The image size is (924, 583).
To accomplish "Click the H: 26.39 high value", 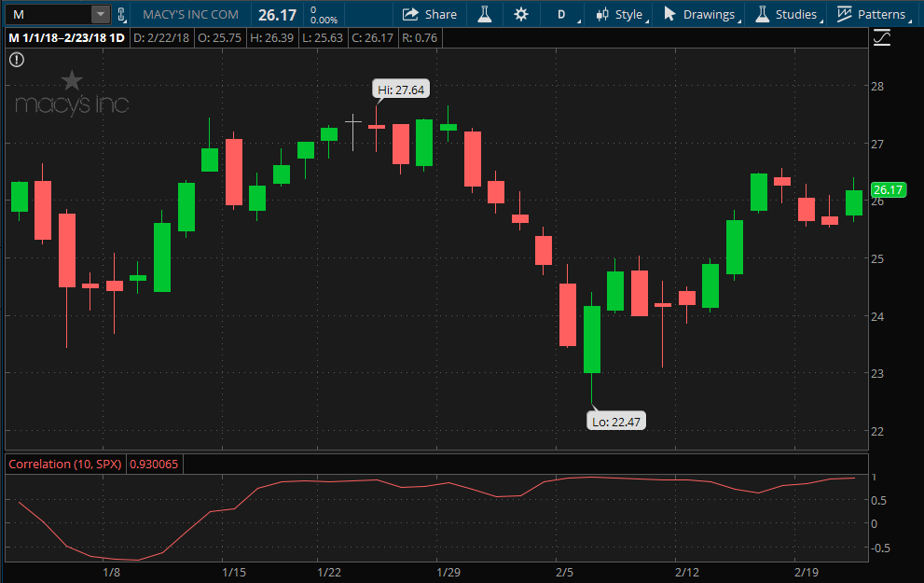I will [x=271, y=37].
